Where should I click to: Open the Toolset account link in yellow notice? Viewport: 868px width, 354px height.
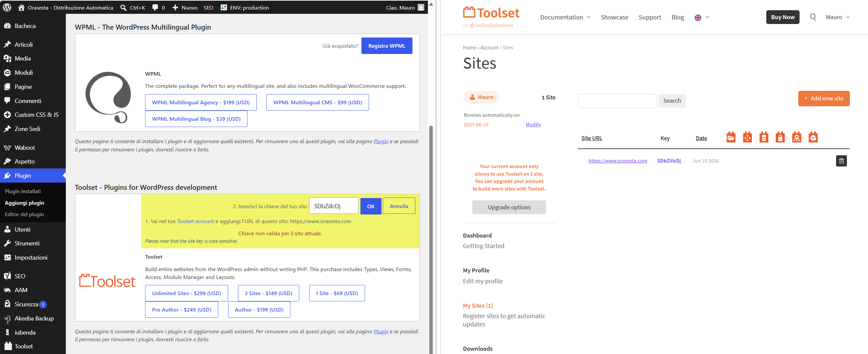[x=196, y=221]
